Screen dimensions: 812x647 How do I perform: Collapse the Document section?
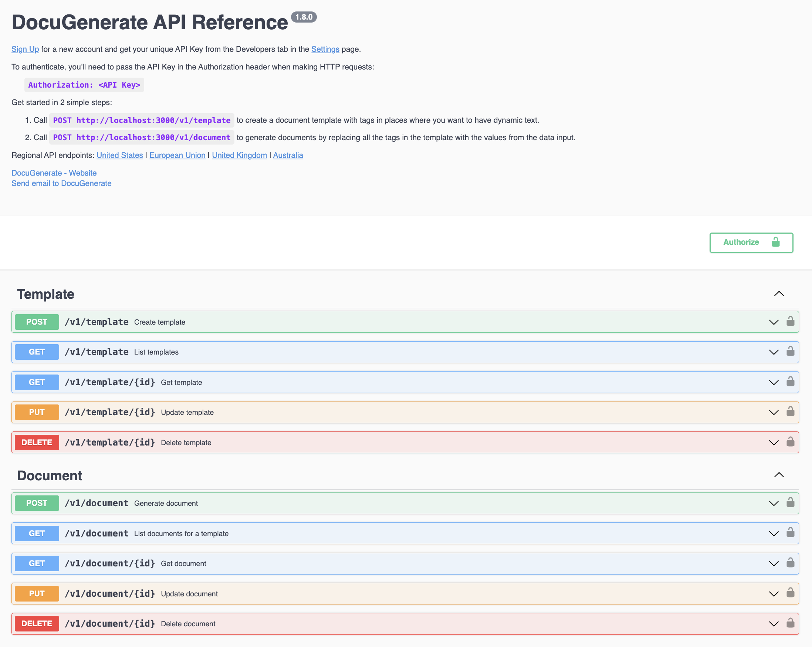click(779, 475)
